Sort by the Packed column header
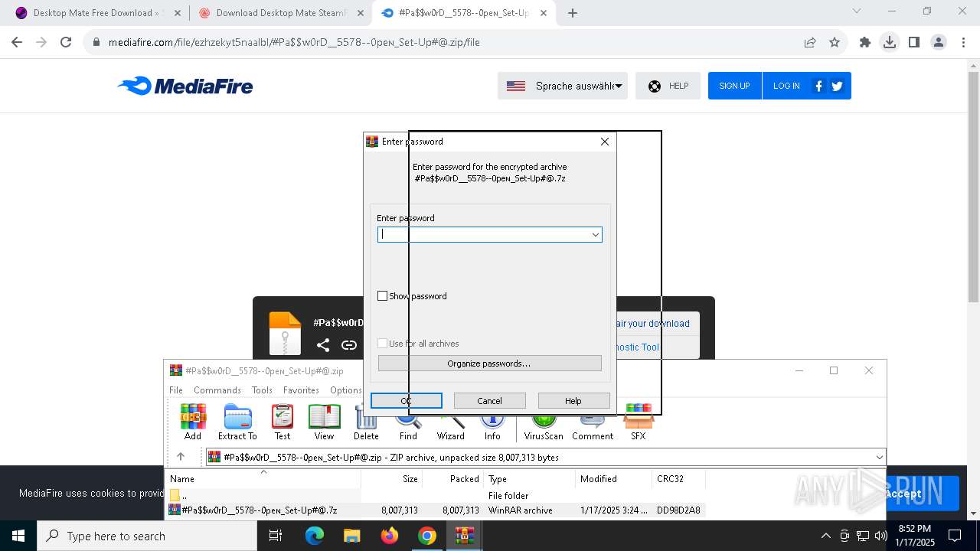Viewport: 980px width, 551px height. tap(452, 479)
